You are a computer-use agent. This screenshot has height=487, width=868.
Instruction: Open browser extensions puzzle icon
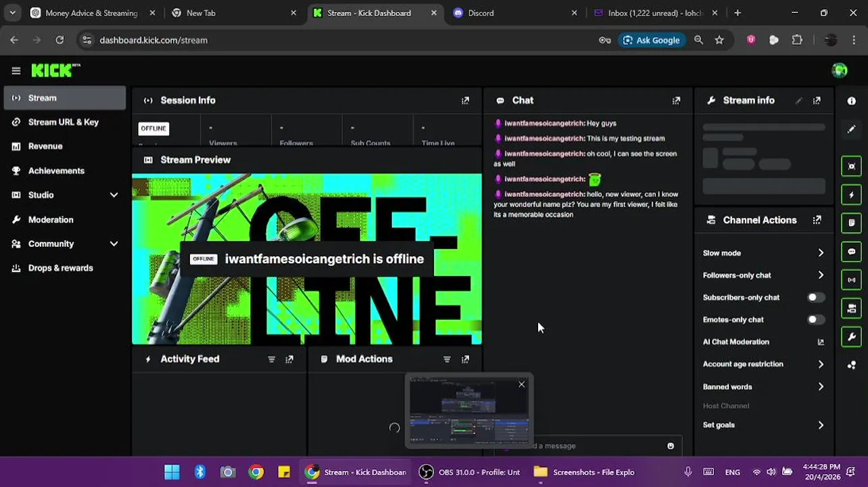coord(797,40)
